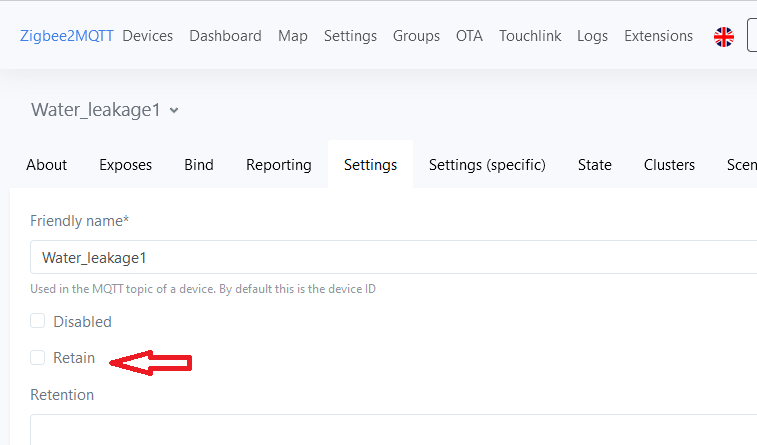The width and height of the screenshot is (757, 445).
Task: Select the Bind tab
Action: pyautogui.click(x=199, y=165)
